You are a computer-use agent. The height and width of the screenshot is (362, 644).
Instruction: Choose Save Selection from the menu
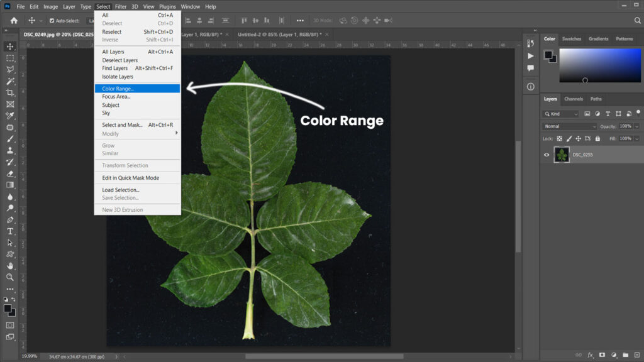coord(119,199)
